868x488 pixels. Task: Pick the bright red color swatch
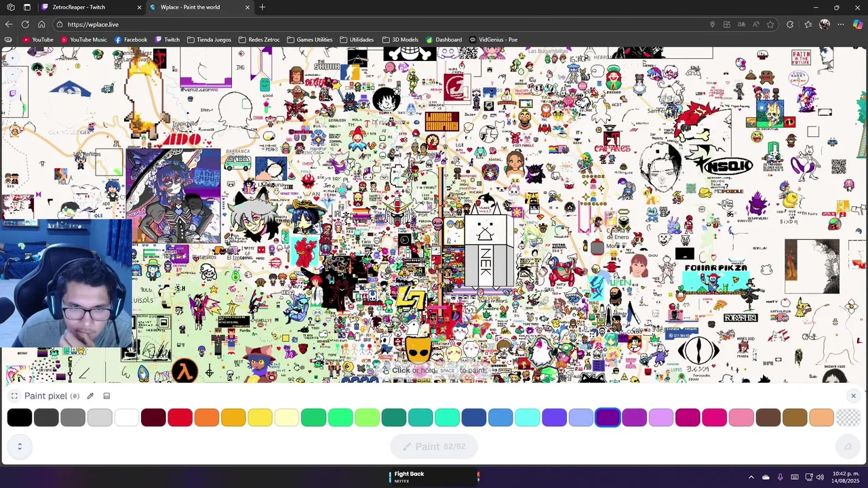[180, 418]
